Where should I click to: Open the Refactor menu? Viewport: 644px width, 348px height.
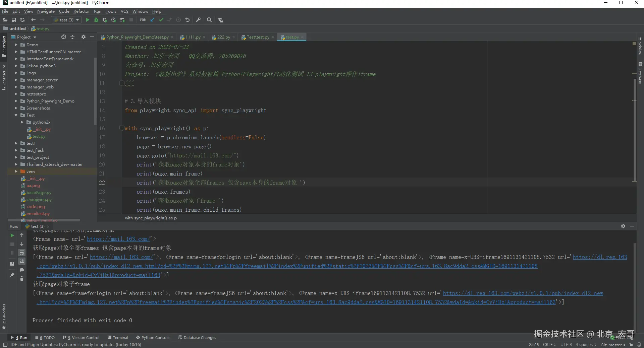click(82, 11)
